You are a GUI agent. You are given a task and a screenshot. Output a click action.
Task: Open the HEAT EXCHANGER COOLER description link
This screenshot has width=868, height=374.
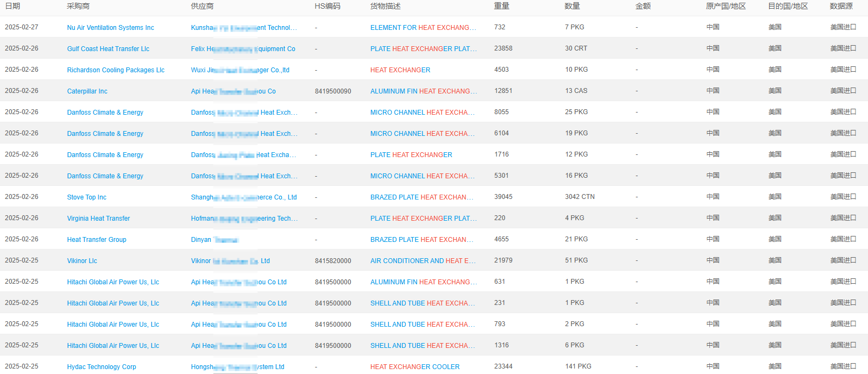coord(415,367)
